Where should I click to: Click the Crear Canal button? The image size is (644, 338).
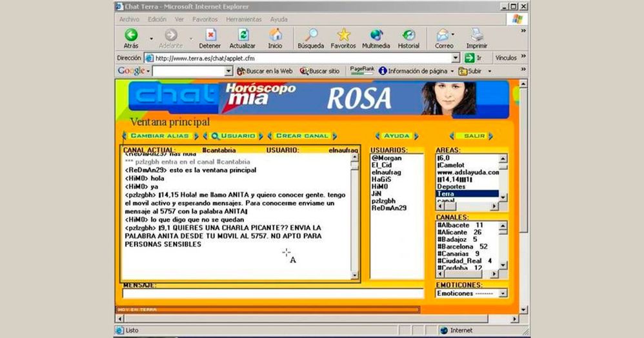[x=302, y=136]
